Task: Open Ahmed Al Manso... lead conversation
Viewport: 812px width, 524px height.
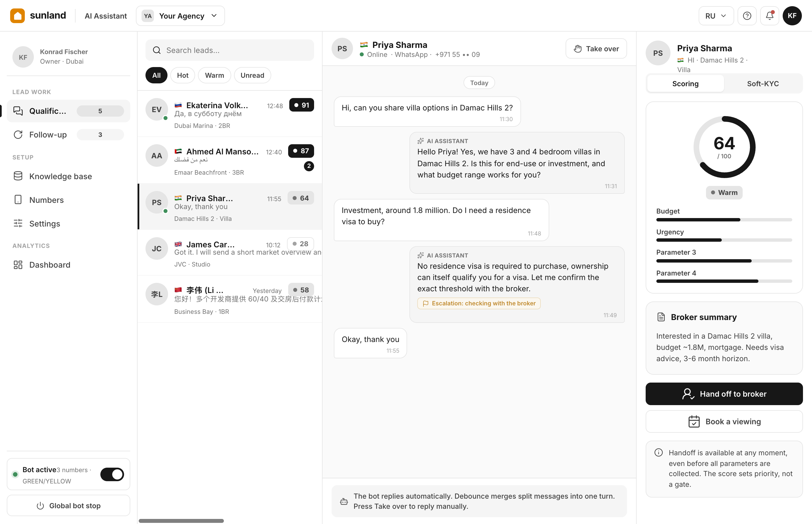Action: coord(230,160)
